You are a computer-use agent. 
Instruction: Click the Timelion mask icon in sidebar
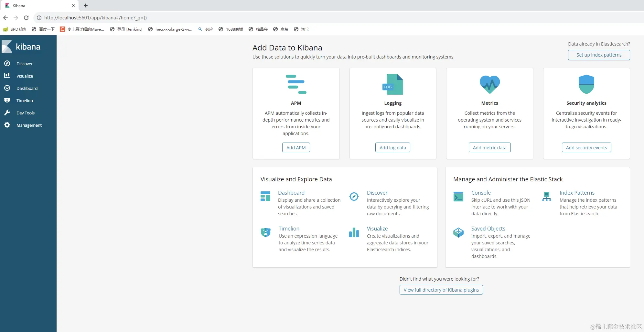tap(7, 100)
